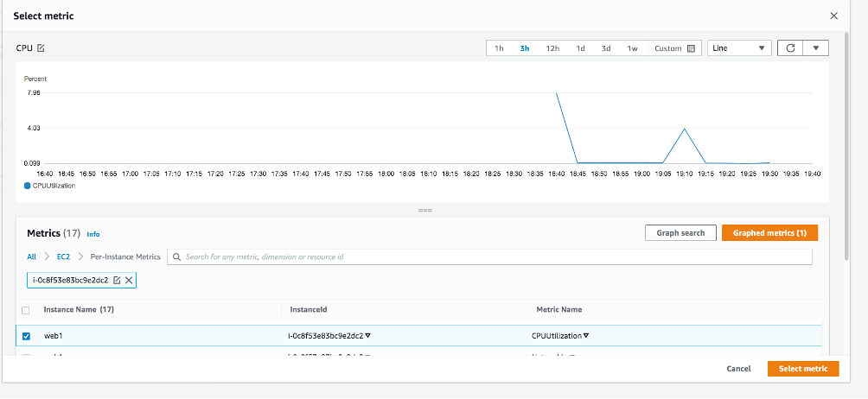
Task: Remove the i-0c8f53e83bc9e2dc2 filter chip
Action: point(129,280)
